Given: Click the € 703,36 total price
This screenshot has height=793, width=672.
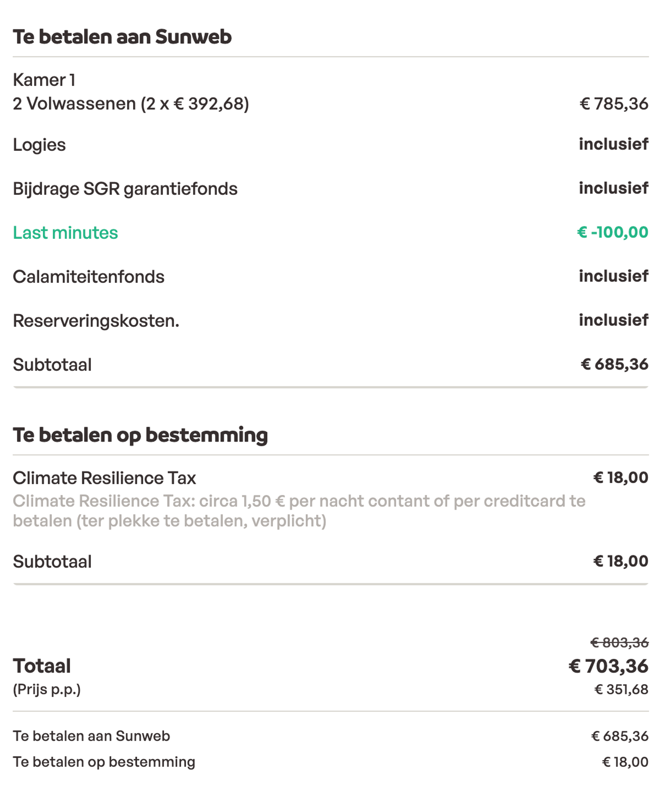Looking at the screenshot, I should [608, 666].
